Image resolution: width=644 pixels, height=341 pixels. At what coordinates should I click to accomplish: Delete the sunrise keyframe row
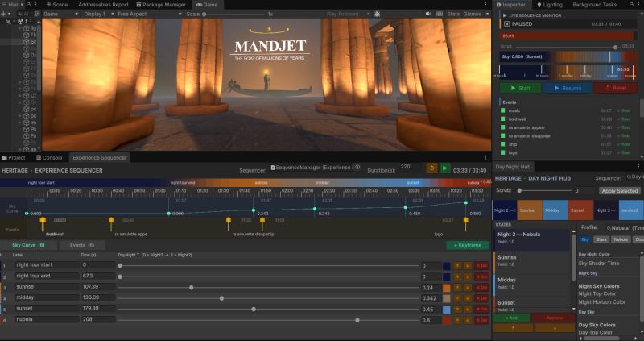481,288
